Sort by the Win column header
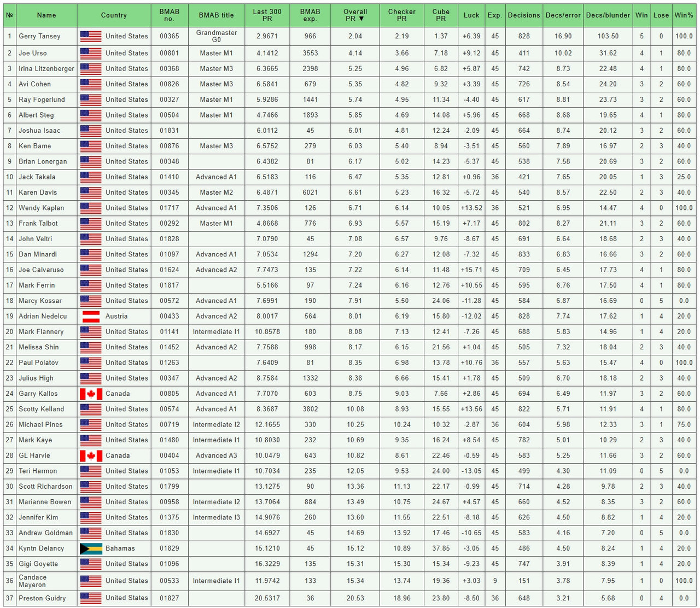This screenshot has height=608, width=700. [641, 15]
